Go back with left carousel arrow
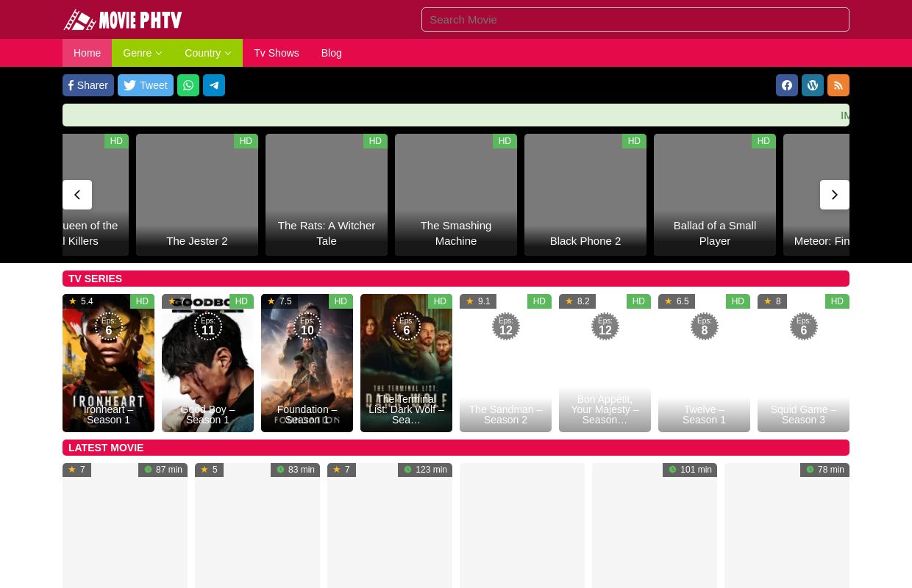This screenshot has width=912, height=588. pos(77,195)
